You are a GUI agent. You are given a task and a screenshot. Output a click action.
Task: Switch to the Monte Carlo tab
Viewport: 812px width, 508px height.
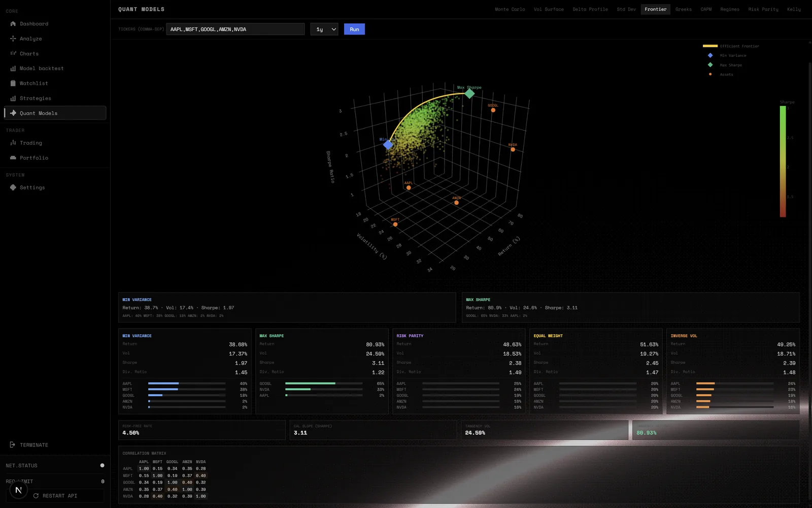click(x=510, y=9)
